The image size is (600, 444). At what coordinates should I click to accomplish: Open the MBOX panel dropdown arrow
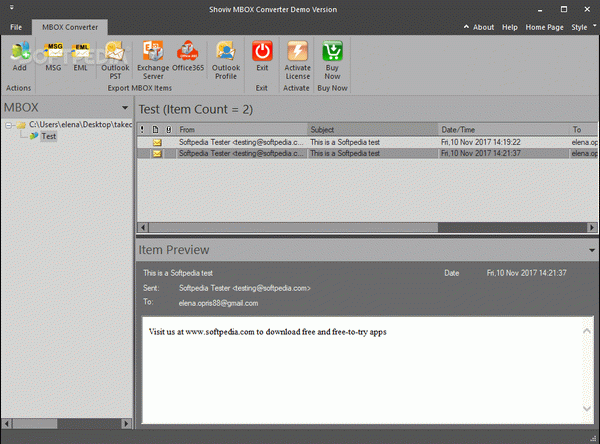pyautogui.click(x=125, y=108)
